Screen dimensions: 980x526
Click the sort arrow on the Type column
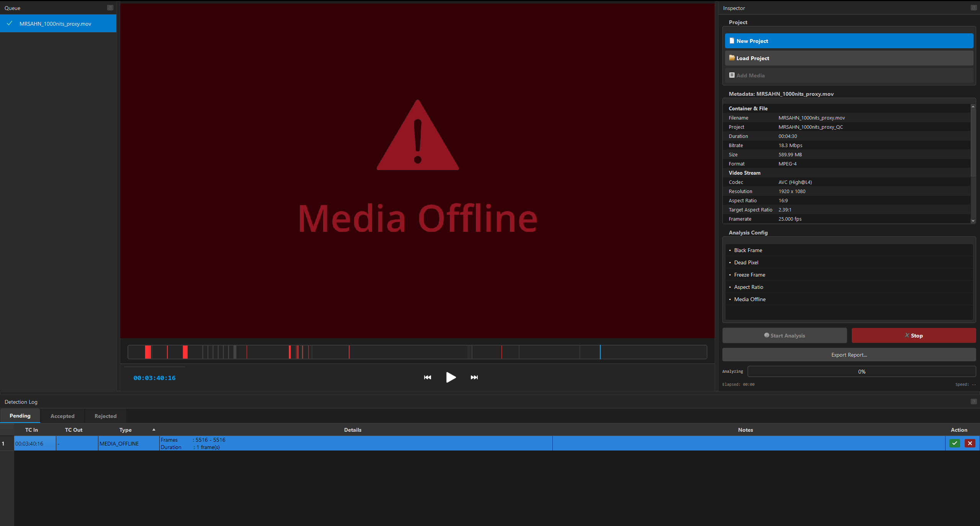[154, 429]
